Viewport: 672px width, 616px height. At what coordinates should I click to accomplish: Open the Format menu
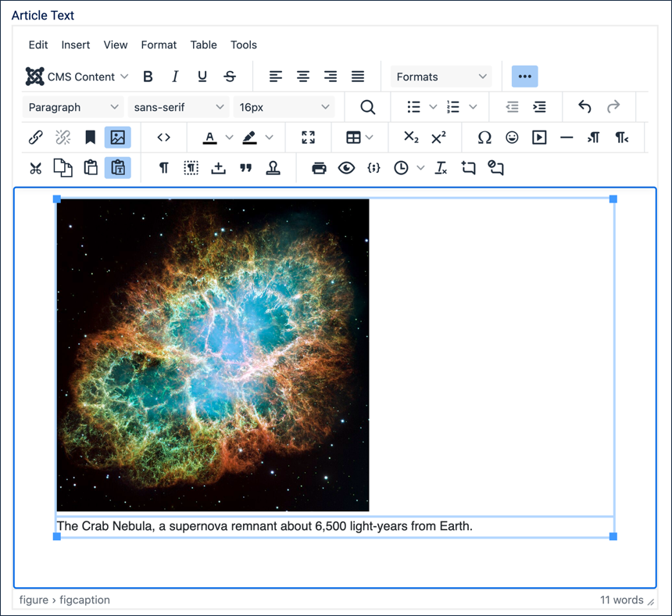159,45
